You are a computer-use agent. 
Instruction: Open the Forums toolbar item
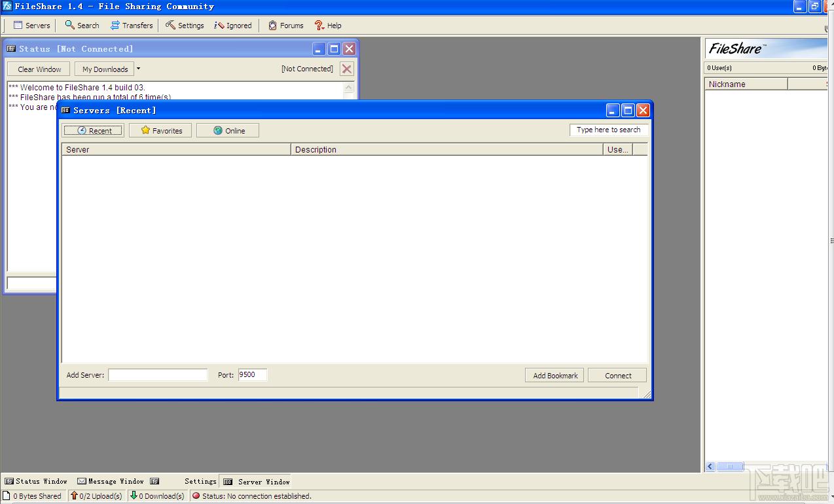[285, 26]
